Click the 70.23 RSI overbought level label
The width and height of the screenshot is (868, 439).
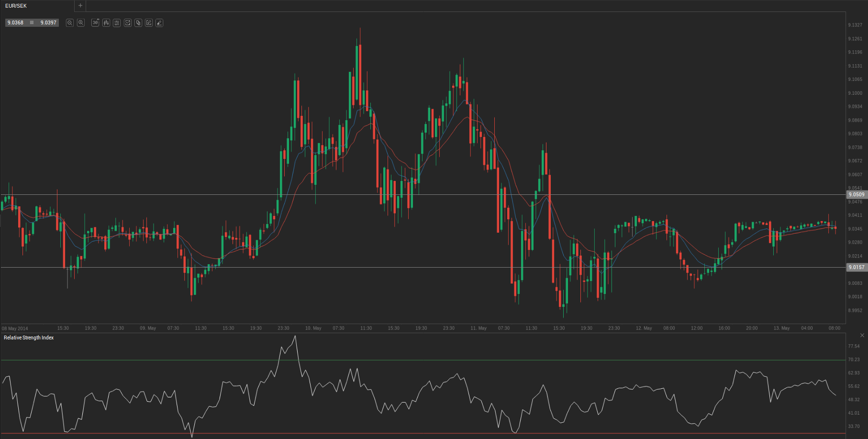click(854, 360)
